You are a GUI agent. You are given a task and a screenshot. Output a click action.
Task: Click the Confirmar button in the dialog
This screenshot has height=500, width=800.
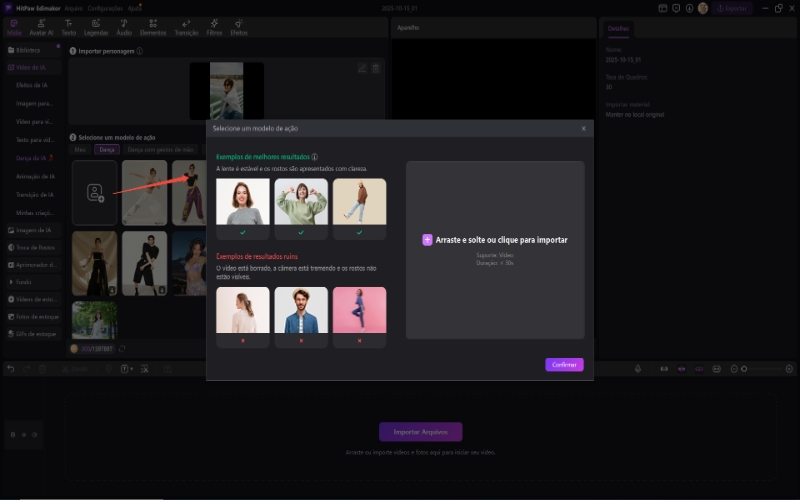564,364
